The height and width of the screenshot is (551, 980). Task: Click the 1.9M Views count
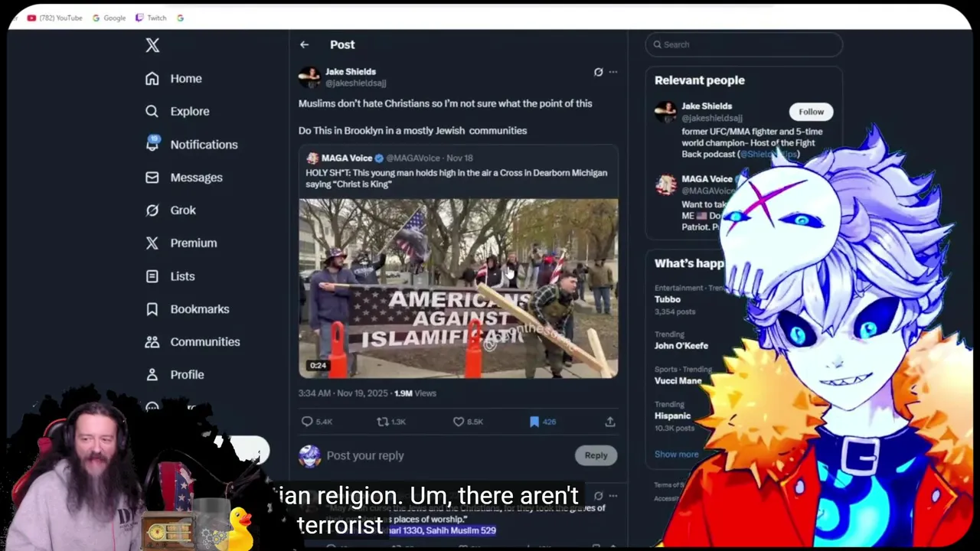[x=415, y=393]
